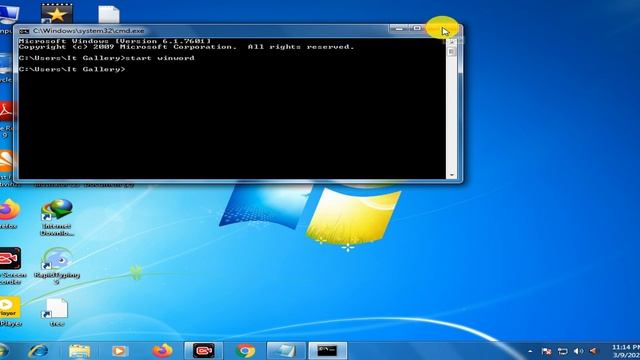Select the blank document icon at desktop top
The height and width of the screenshot is (360, 640).
(x=109, y=15)
